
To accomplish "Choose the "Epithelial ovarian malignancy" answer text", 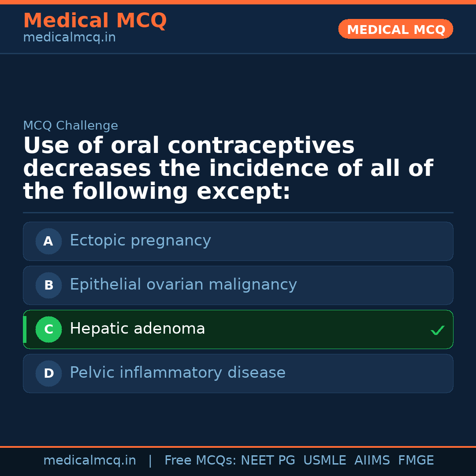I will pos(183,285).
